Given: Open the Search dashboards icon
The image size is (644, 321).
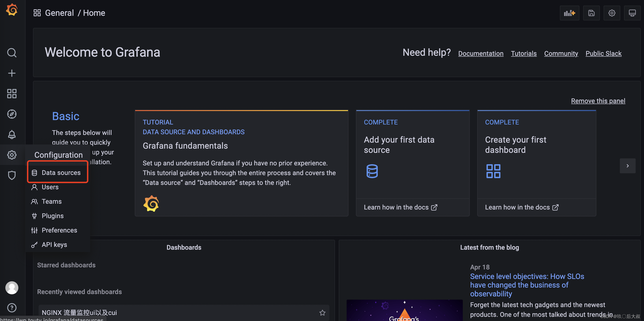Looking at the screenshot, I should coord(11,52).
